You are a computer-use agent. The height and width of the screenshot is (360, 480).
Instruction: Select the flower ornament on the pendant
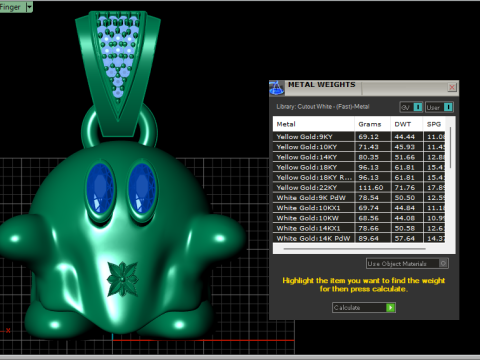click(123, 279)
